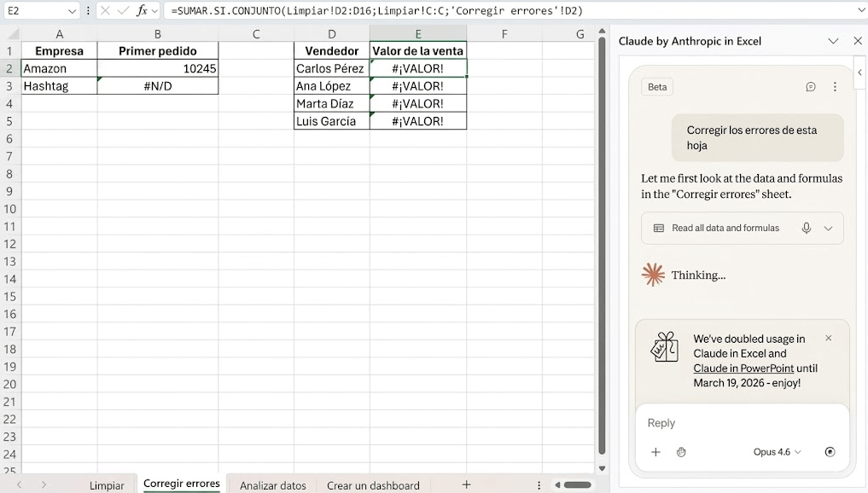
Task: Click the formula bar text
Action: point(377,10)
